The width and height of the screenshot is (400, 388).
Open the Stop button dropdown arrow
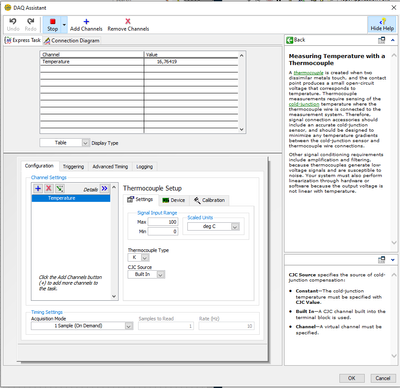(x=64, y=25)
